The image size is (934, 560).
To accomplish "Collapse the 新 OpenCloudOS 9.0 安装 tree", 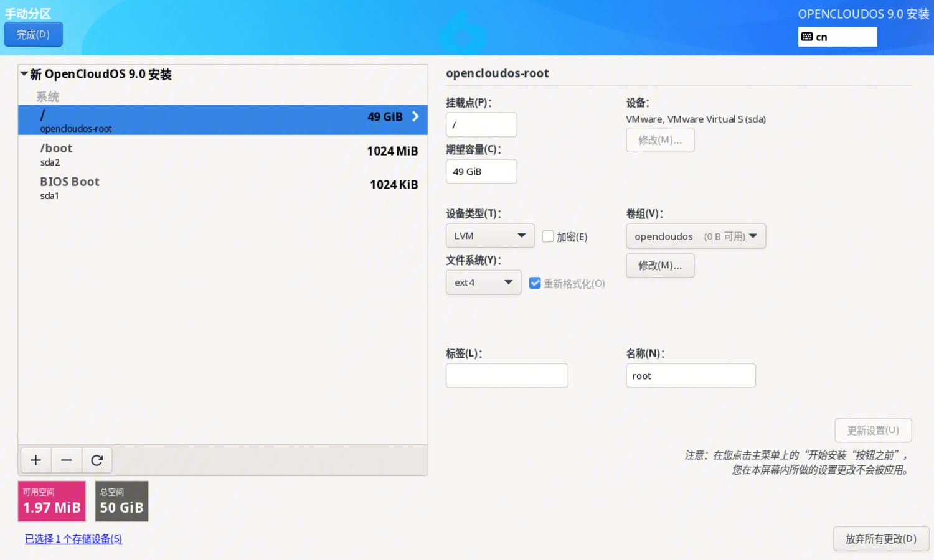I will click(24, 74).
